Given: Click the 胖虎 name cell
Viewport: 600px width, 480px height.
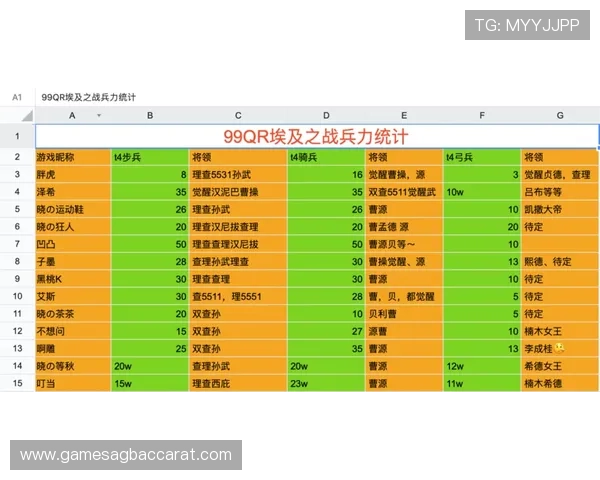Looking at the screenshot, I should pyautogui.click(x=73, y=175).
